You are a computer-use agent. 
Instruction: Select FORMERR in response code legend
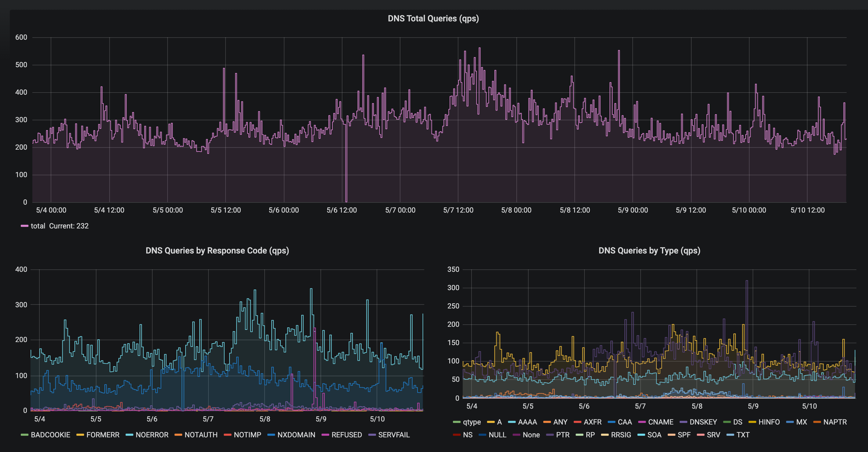point(103,435)
